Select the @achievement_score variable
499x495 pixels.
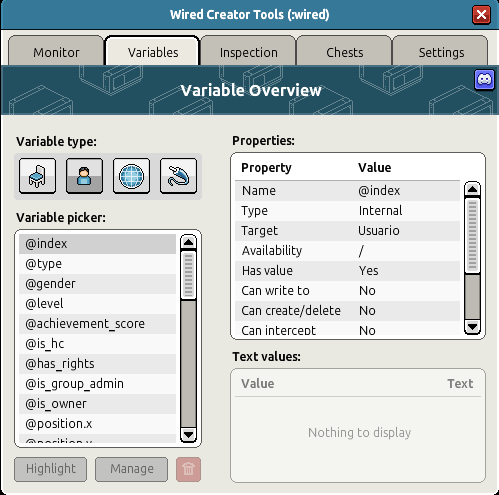point(97,324)
